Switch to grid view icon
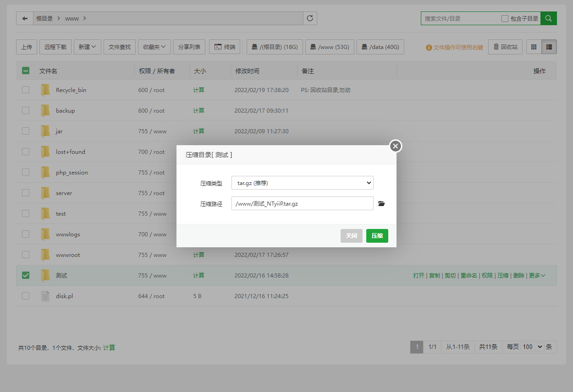 tap(534, 47)
